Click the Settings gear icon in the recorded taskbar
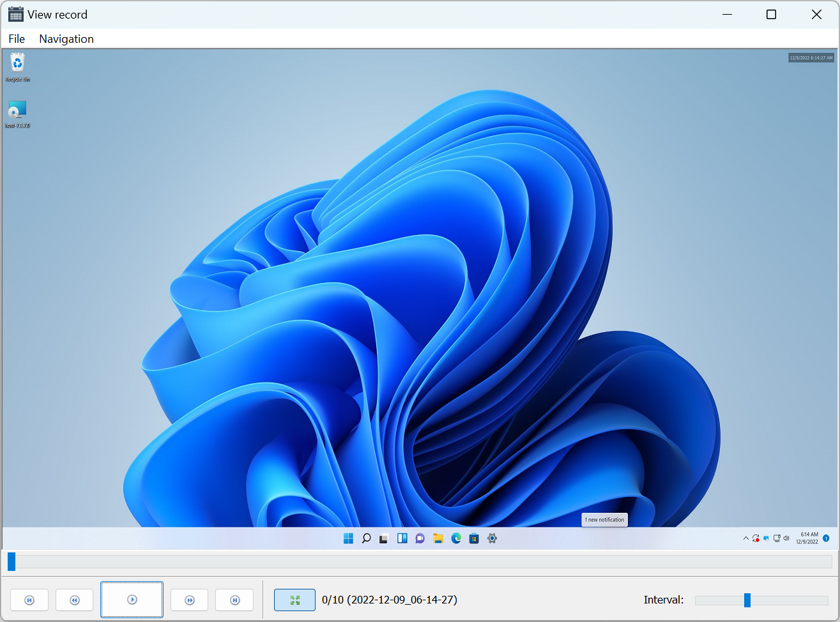The height and width of the screenshot is (622, 840). point(492,538)
